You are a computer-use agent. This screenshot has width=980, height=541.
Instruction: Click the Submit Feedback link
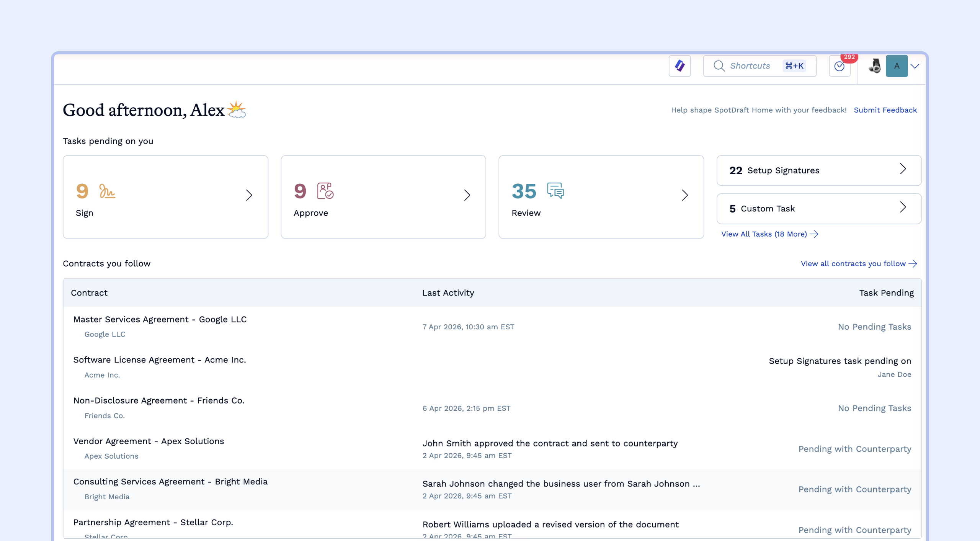point(885,110)
